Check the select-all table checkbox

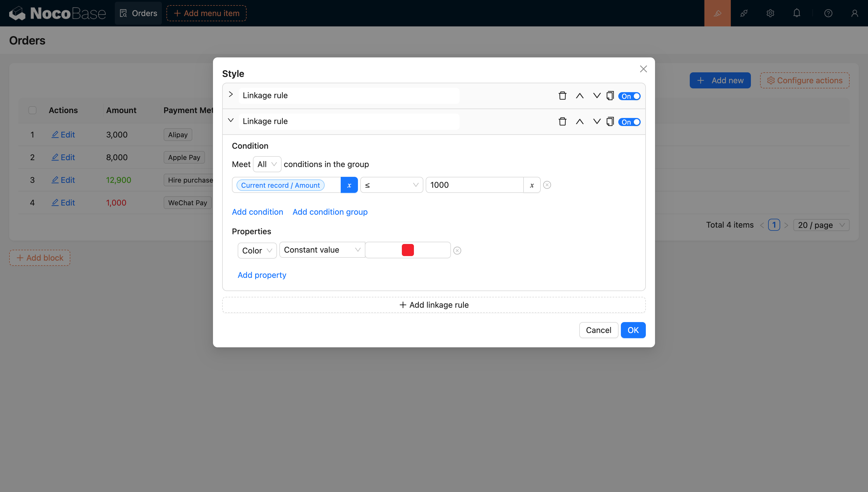pyautogui.click(x=32, y=110)
